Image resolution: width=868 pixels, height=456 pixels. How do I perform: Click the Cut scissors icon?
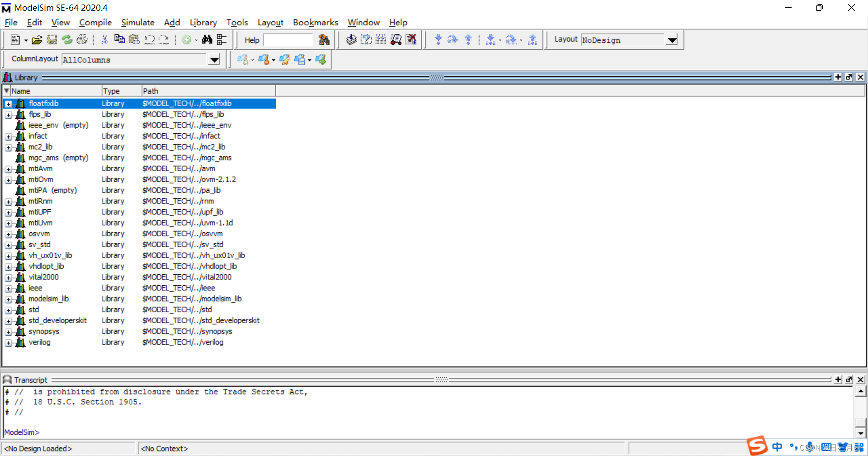click(104, 40)
